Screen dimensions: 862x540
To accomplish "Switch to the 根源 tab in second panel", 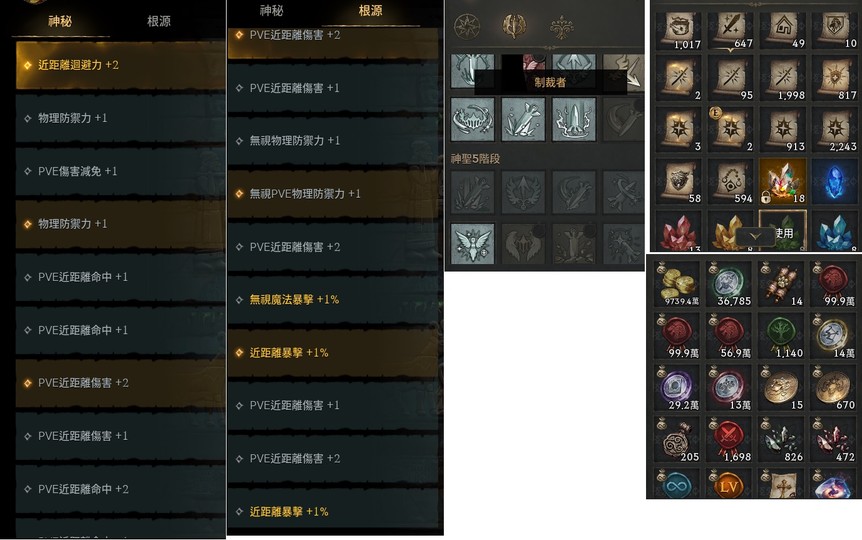I will click(370, 10).
